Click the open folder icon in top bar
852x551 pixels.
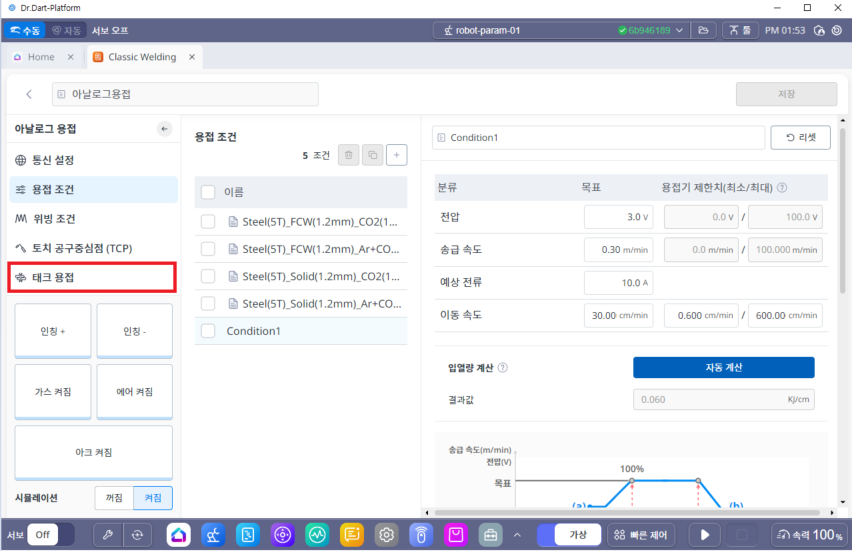point(706,30)
